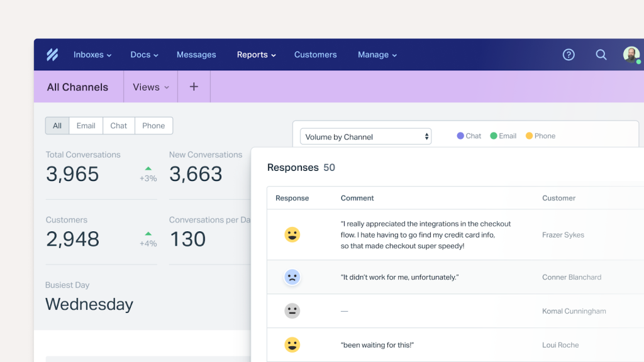Image resolution: width=644 pixels, height=362 pixels.
Task: Open the Customers page
Action: (315, 55)
